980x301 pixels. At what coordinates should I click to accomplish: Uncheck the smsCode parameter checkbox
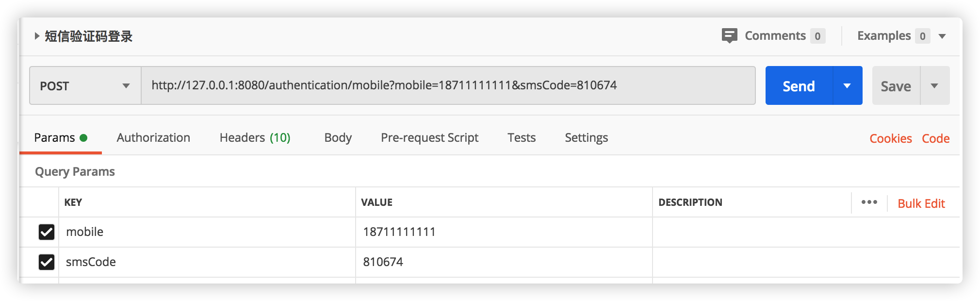pyautogui.click(x=47, y=262)
